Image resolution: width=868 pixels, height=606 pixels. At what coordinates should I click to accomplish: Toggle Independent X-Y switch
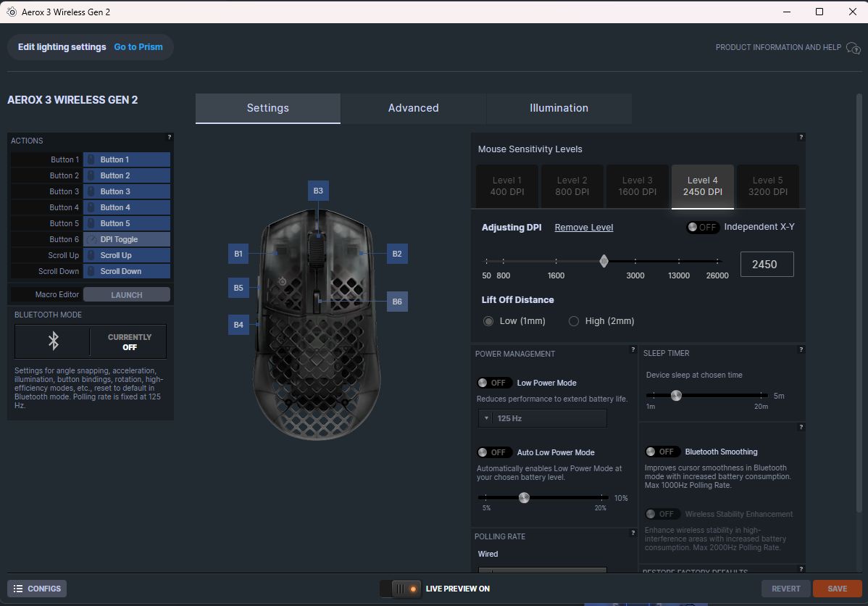coord(703,227)
